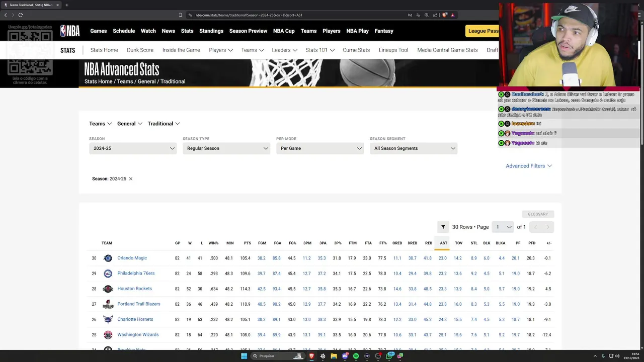Open Houston Rockets team link
The height and width of the screenshot is (362, 644).
click(135, 289)
